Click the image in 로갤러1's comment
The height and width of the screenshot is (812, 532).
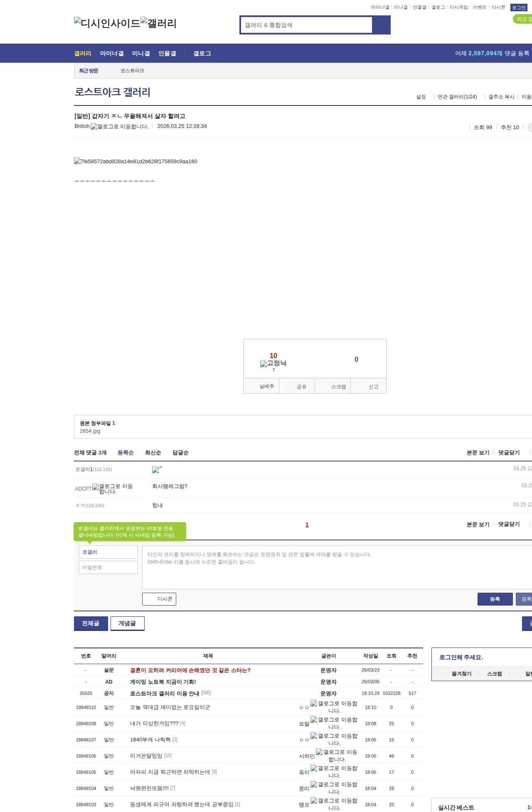tap(156, 469)
